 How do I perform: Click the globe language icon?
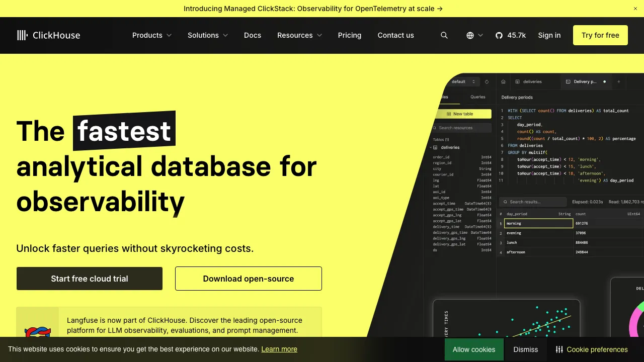pos(470,35)
